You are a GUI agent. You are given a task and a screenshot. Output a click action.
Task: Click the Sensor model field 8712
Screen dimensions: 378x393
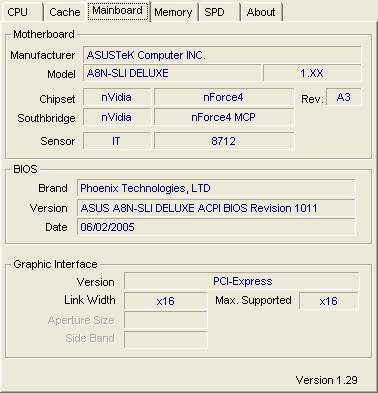coord(224,141)
